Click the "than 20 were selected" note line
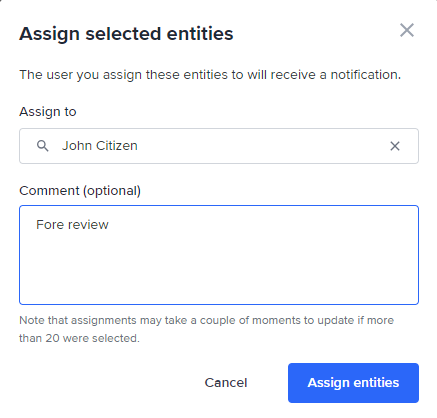Screen dimensions: 437x418 tap(79, 338)
